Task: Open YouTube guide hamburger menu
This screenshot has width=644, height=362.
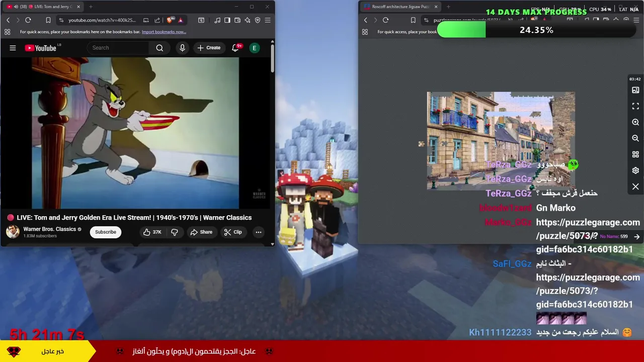Action: 13,48
